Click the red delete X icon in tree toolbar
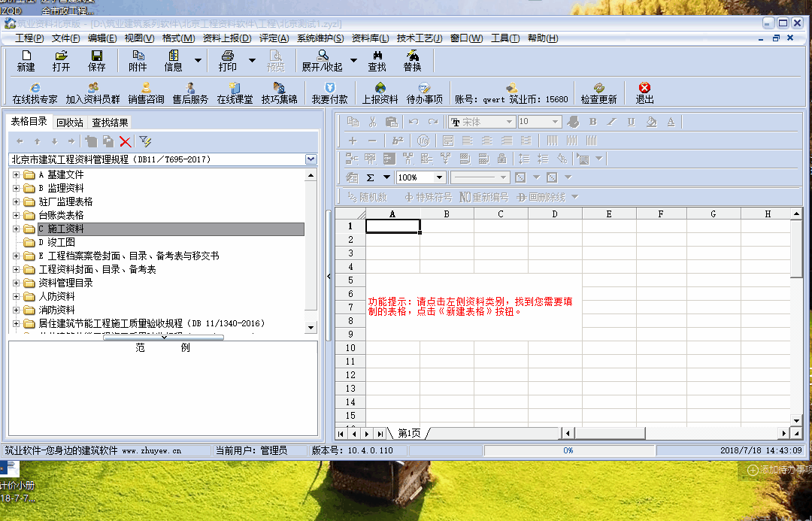Image resolution: width=812 pixels, height=521 pixels. (126, 141)
